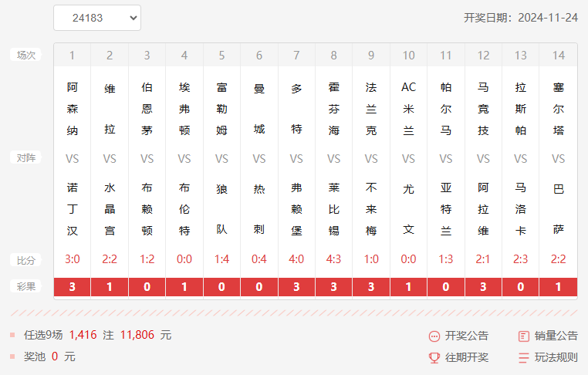Click the home team 霍芬海
Screen dimensions: 588x375
coord(333,109)
